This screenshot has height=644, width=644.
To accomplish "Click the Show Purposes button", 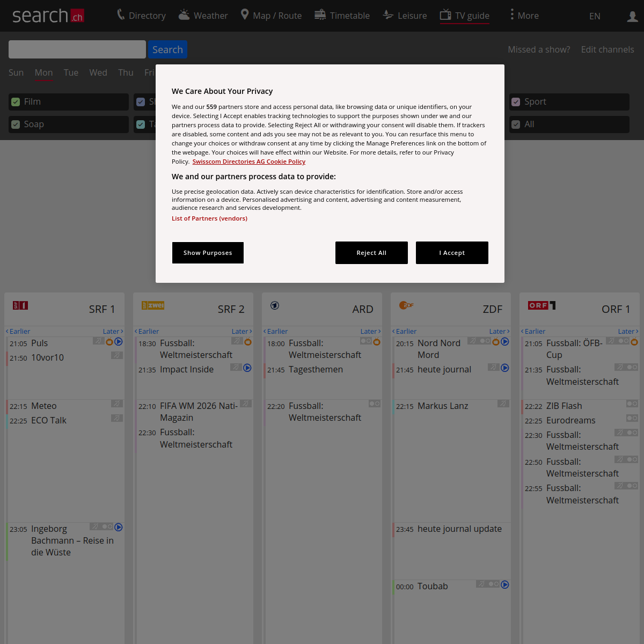I will point(208,253).
